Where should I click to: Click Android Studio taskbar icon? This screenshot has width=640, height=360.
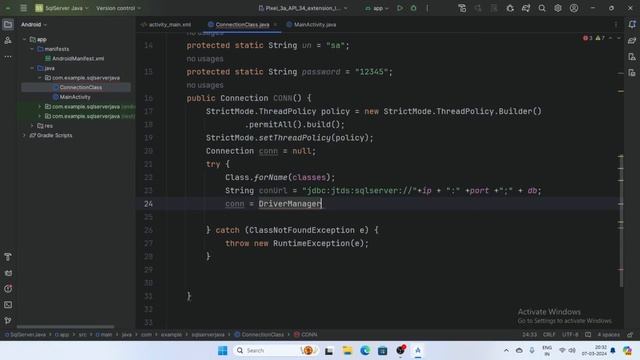click(418, 350)
